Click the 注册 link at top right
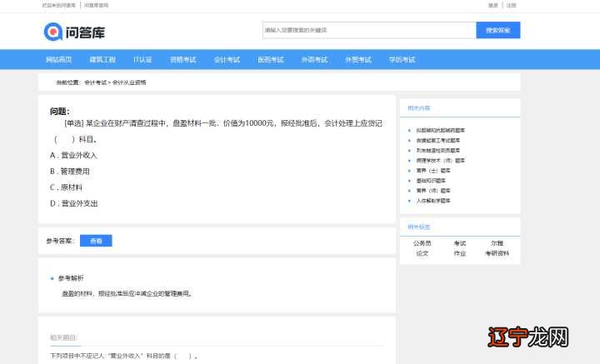 point(511,5)
